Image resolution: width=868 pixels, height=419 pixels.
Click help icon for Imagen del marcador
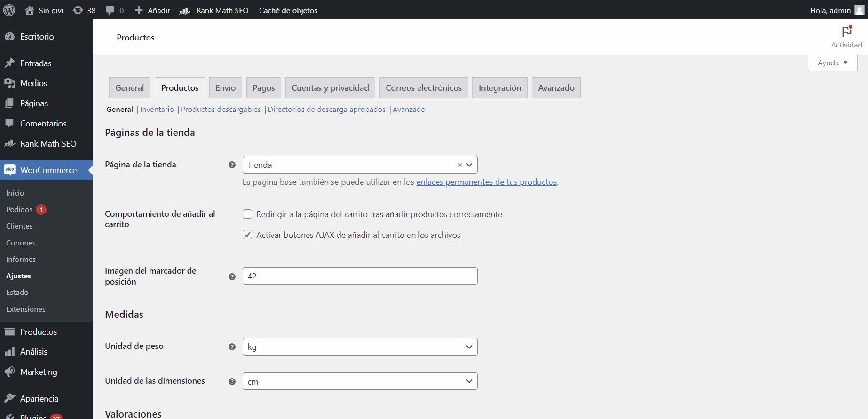232,277
